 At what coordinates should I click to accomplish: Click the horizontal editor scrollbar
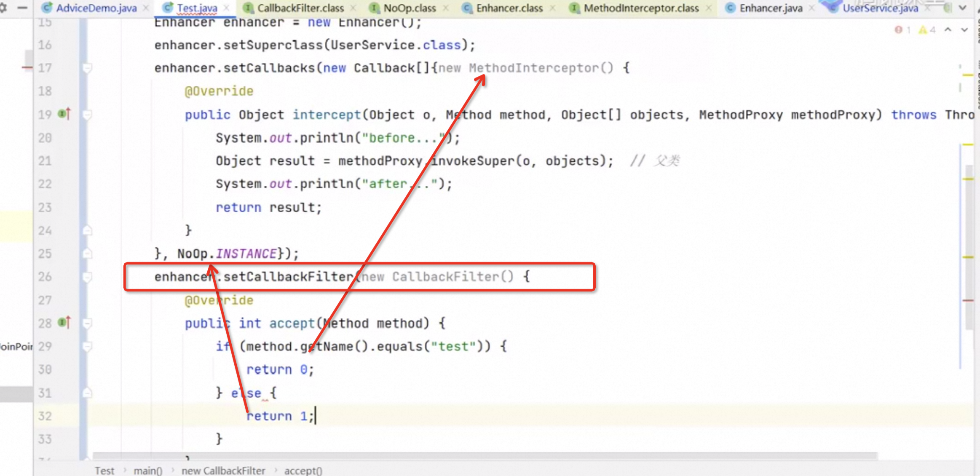[485, 456]
